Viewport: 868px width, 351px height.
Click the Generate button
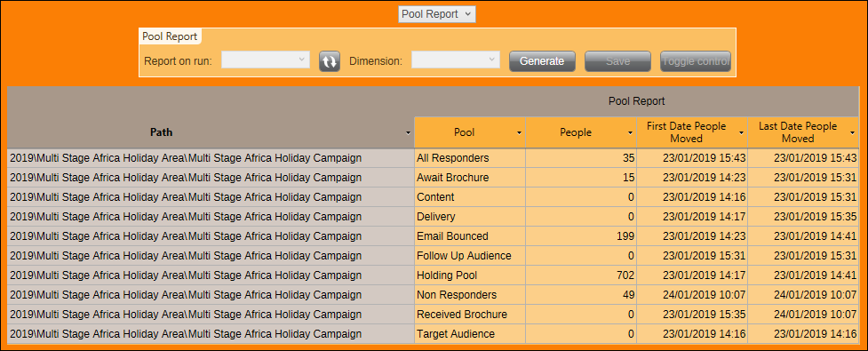click(x=542, y=61)
